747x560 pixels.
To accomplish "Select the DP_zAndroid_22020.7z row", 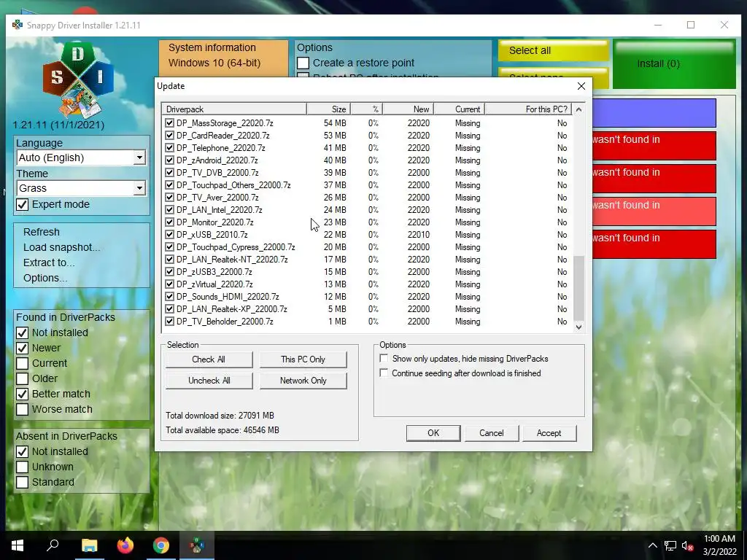I will pos(367,160).
